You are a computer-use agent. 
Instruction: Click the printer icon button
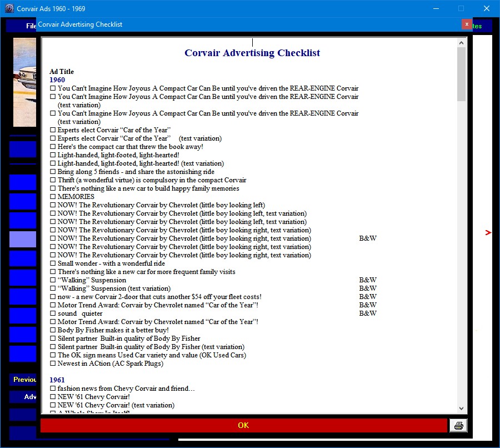458,425
